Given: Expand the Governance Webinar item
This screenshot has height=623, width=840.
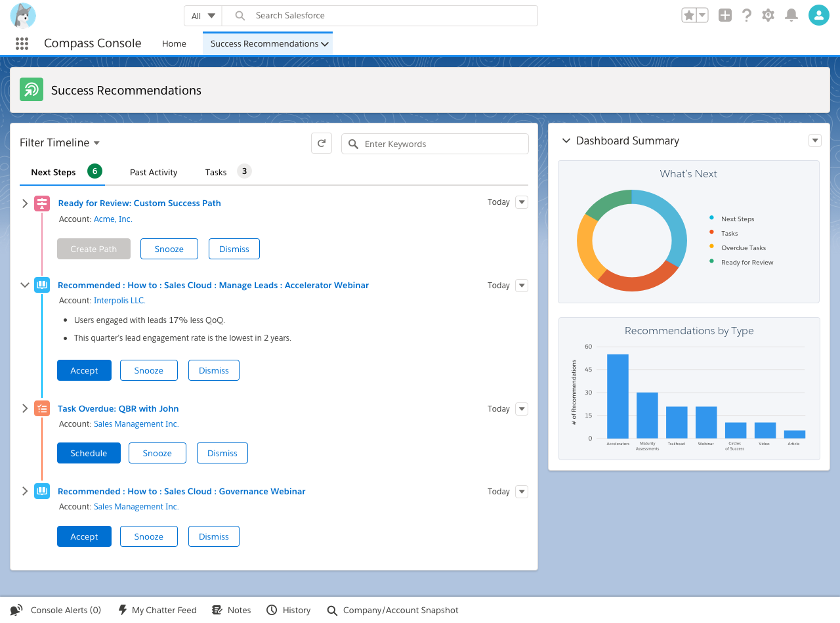Looking at the screenshot, I should click(x=25, y=491).
